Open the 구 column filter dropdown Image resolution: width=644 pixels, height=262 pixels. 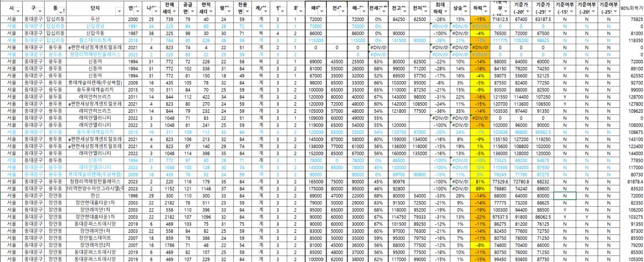(40, 12)
